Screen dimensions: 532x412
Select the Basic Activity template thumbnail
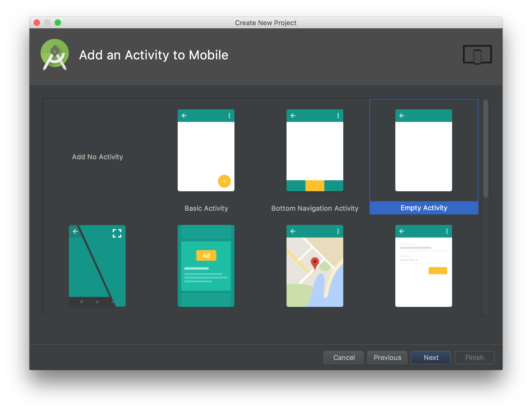[206, 150]
